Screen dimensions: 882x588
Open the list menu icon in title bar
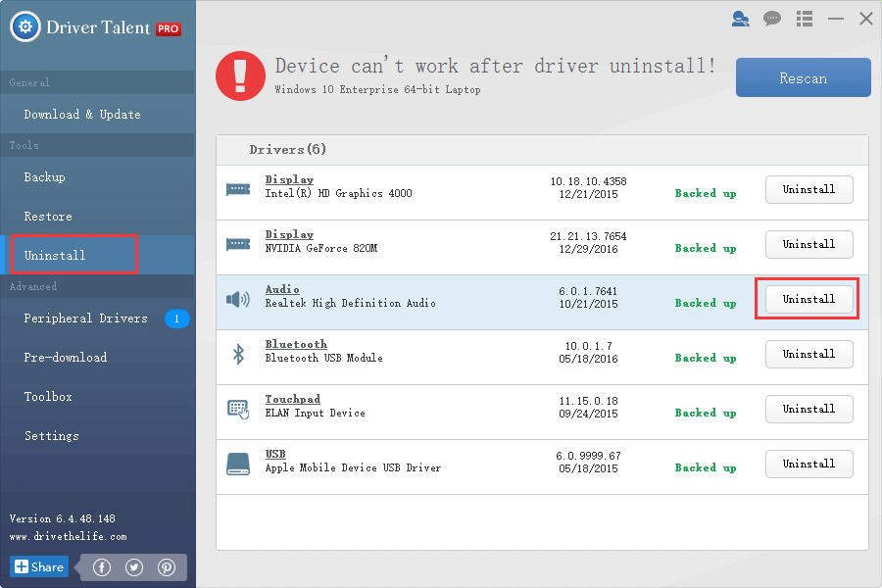805,20
